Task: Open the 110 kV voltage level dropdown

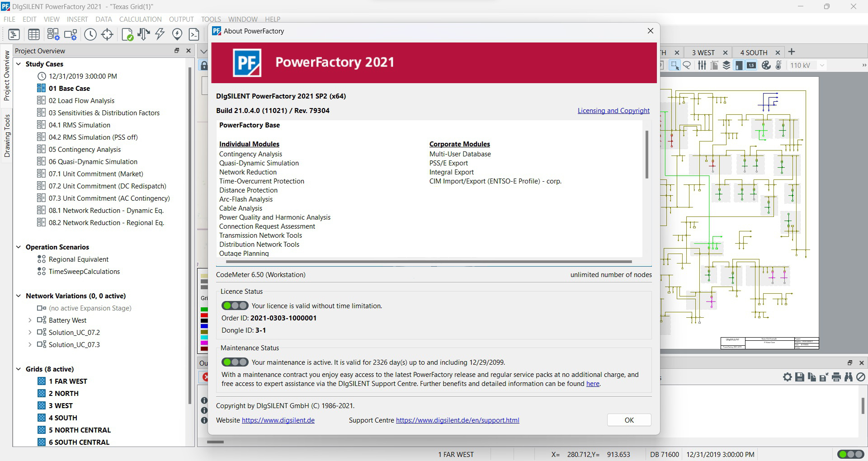Action: coord(822,66)
